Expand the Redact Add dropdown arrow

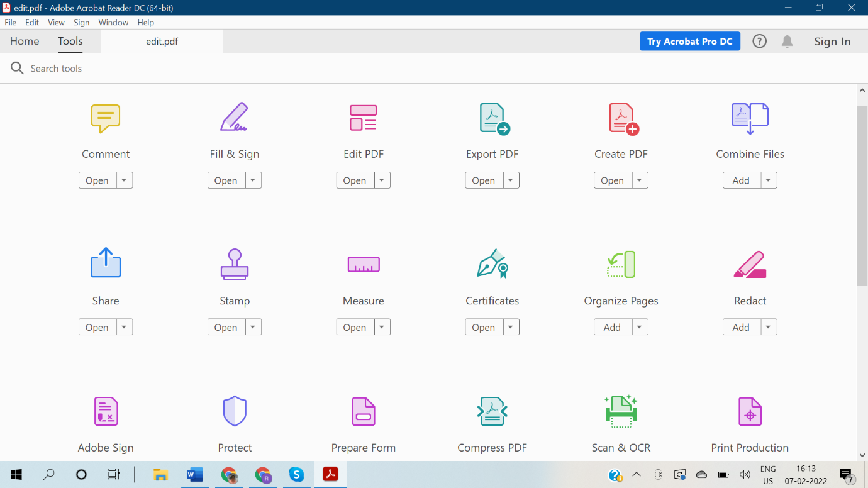(x=769, y=327)
